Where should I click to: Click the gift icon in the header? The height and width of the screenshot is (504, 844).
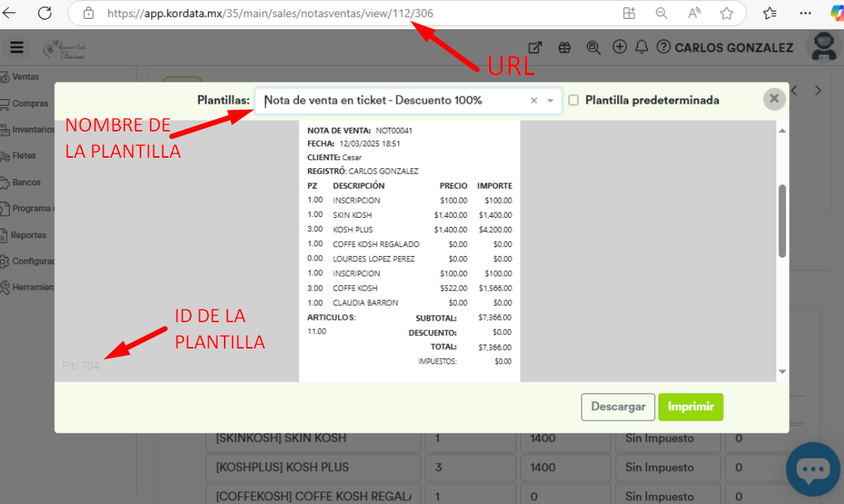point(564,47)
